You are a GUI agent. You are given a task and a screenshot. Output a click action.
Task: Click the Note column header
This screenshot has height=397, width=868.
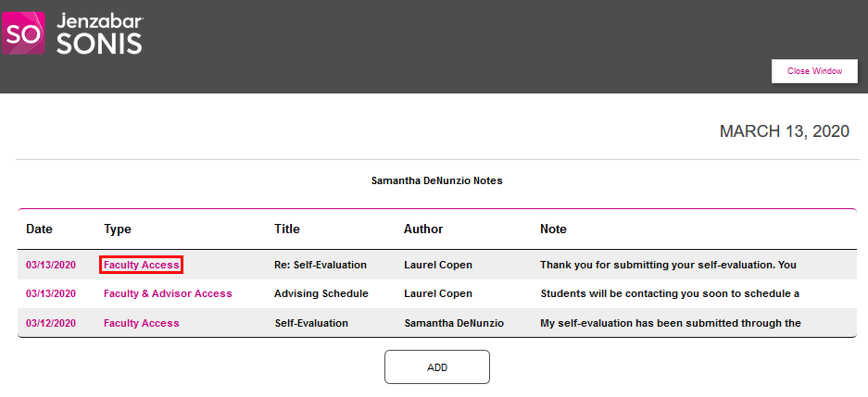pos(553,229)
